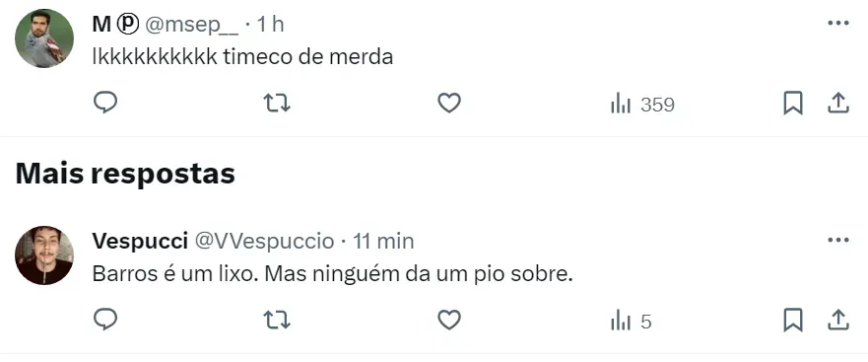Bookmark the @msep__ tweet
Image resolution: width=868 pixels, height=362 pixels.
[x=793, y=104]
